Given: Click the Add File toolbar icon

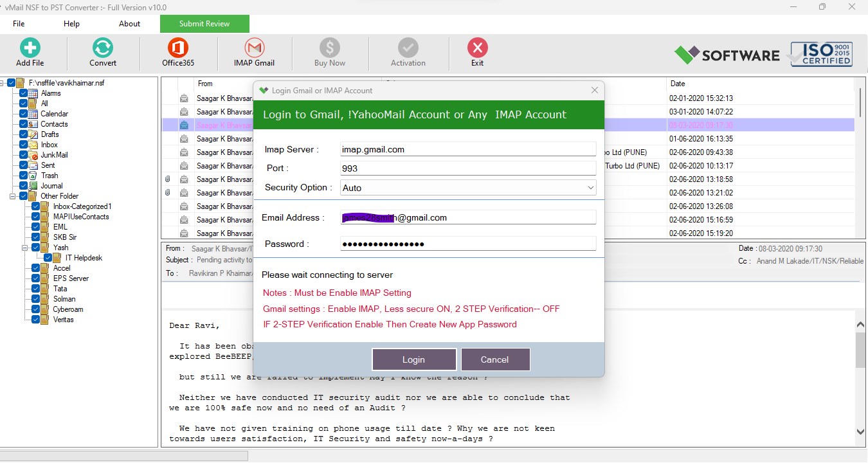Looking at the screenshot, I should coord(30,48).
